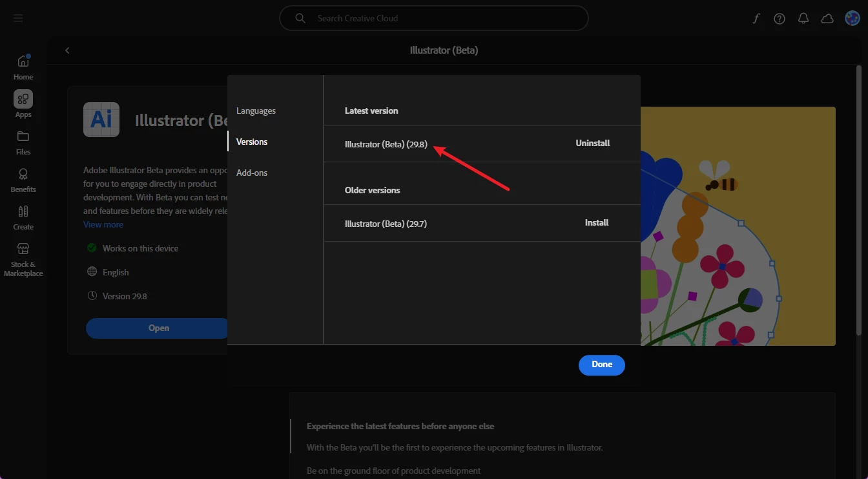Install Illustrator (Beta) 29.7
This screenshot has width=868, height=479.
(597, 222)
